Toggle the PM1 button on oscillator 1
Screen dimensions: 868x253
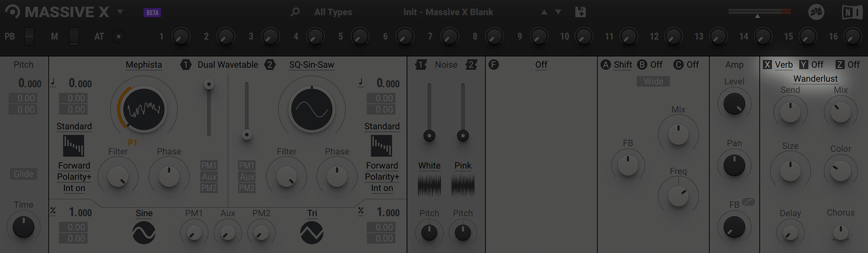(x=209, y=165)
